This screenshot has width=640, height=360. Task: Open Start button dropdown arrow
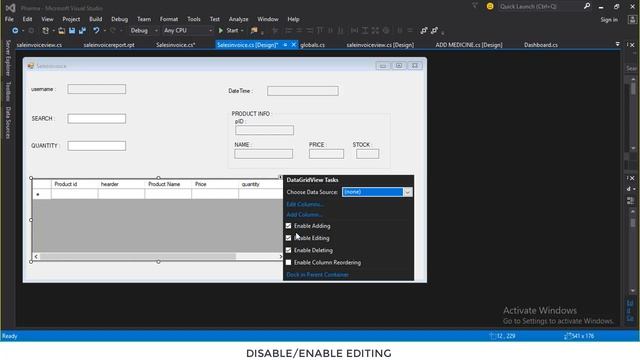point(242,31)
